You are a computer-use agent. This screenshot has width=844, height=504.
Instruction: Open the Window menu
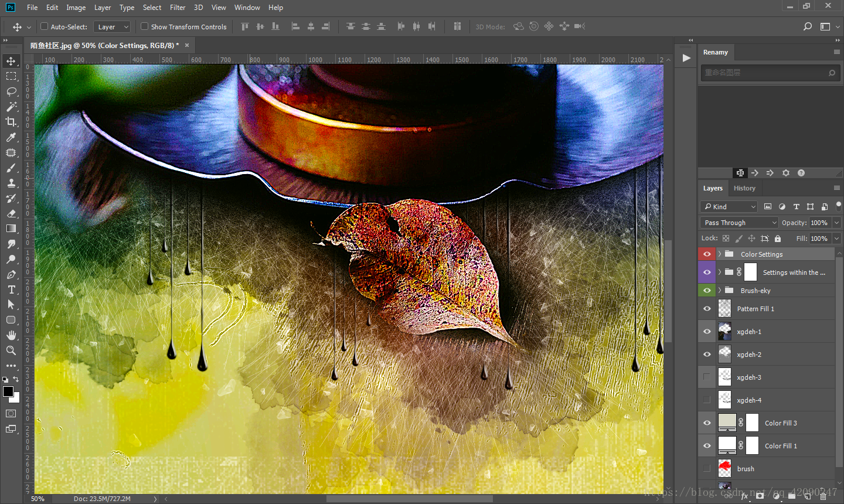(247, 8)
